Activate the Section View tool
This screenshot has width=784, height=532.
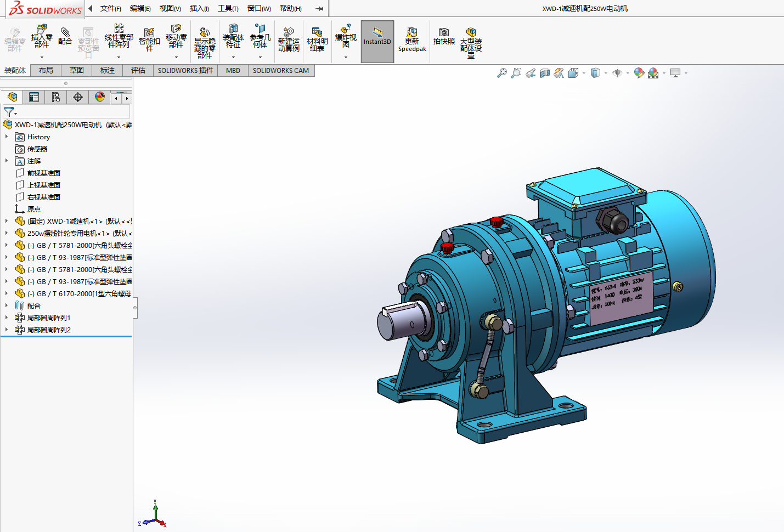545,73
